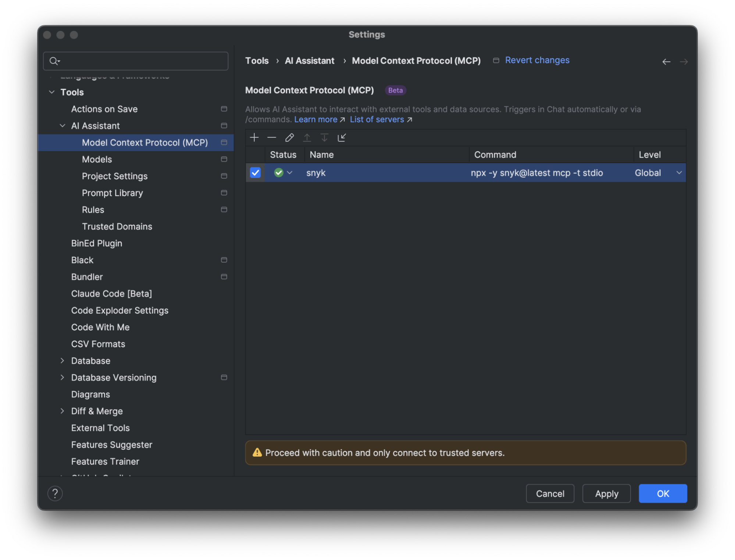Open the List of servers link
Screen dimensions: 735x560
tap(377, 120)
